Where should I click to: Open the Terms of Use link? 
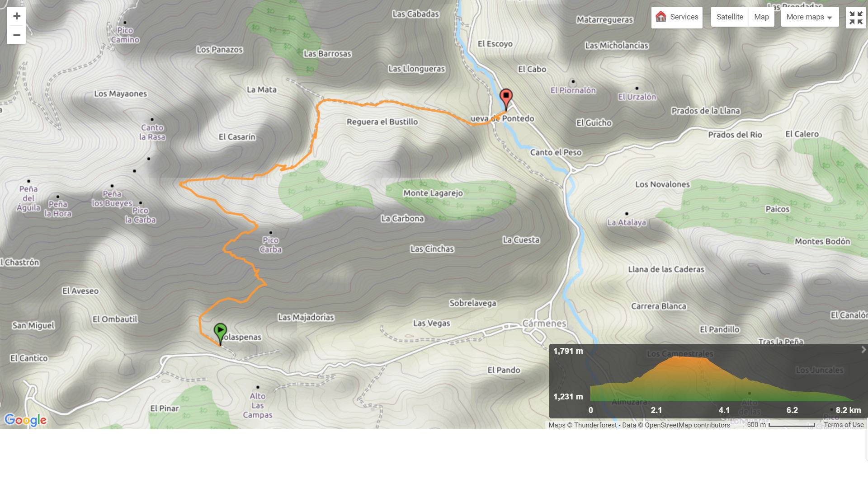(x=844, y=425)
